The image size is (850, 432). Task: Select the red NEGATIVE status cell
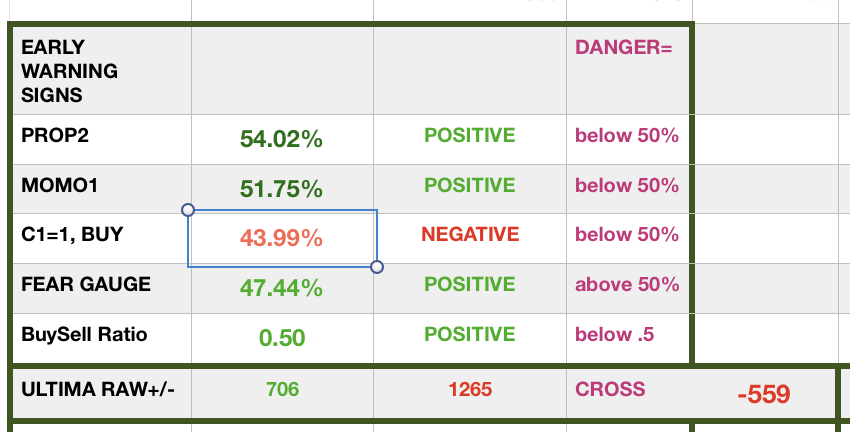coord(470,235)
